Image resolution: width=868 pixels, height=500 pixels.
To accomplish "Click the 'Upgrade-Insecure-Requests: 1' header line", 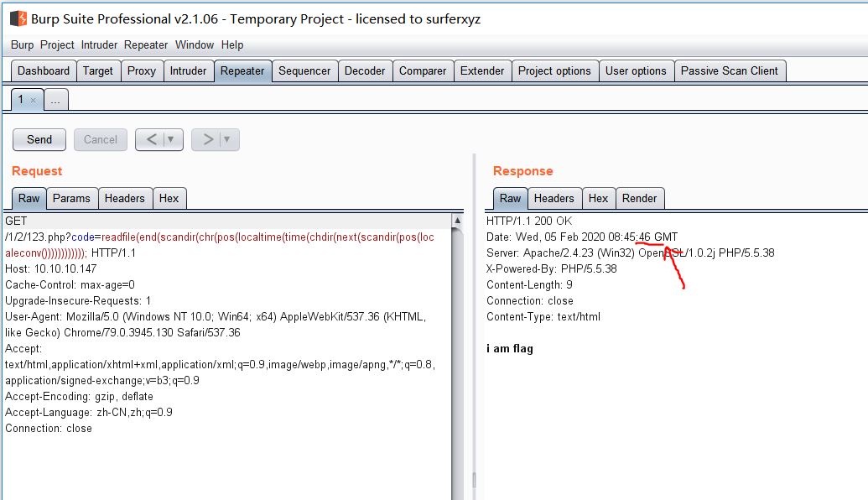I will (78, 300).
